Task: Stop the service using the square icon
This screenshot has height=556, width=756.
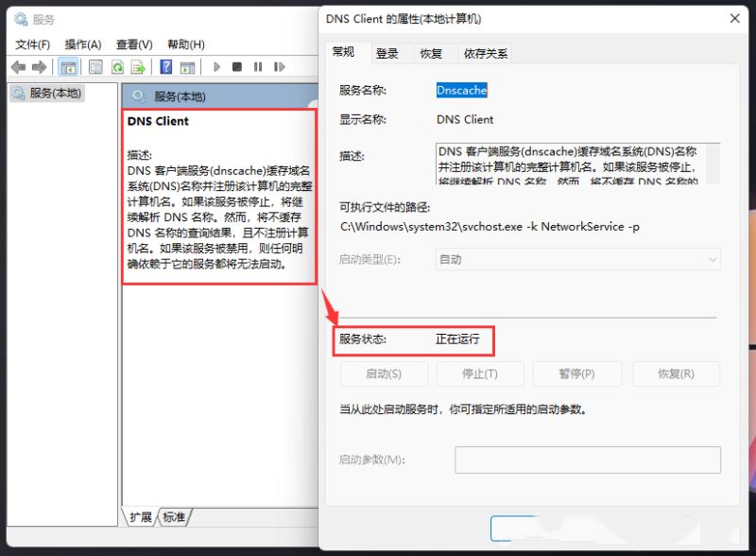Action: [238, 66]
